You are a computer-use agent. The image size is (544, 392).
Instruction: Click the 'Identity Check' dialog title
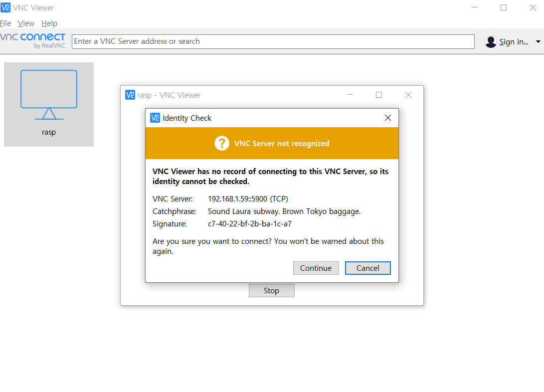tap(187, 118)
